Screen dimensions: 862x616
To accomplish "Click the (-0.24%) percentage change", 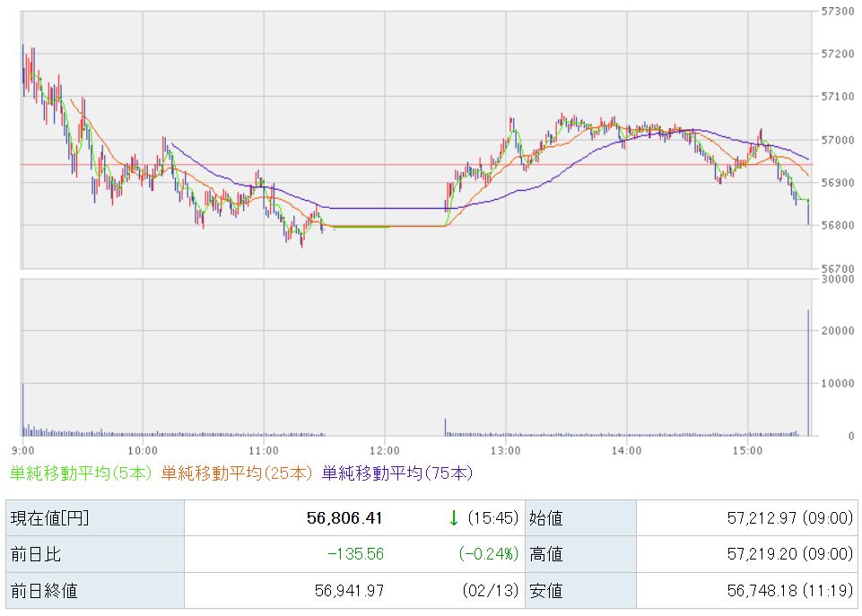I will pyautogui.click(x=488, y=554).
